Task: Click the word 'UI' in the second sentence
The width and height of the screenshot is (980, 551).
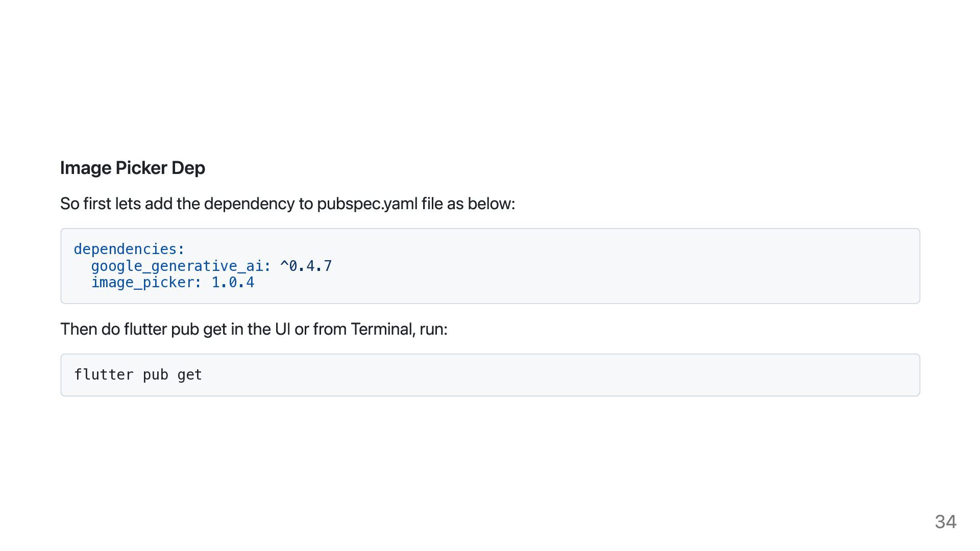Action: coord(282,330)
